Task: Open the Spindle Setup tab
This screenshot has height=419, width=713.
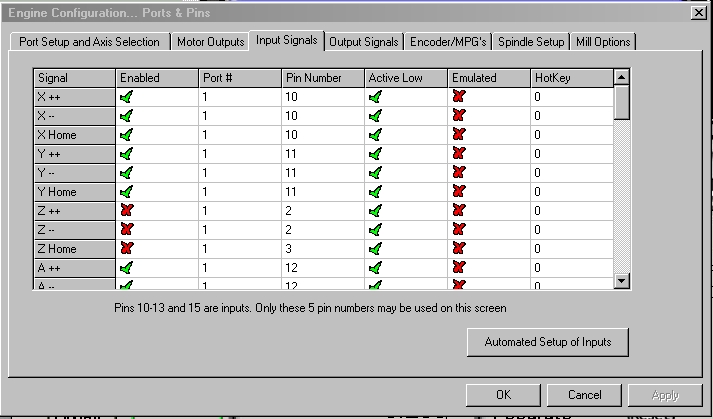Action: click(532, 42)
